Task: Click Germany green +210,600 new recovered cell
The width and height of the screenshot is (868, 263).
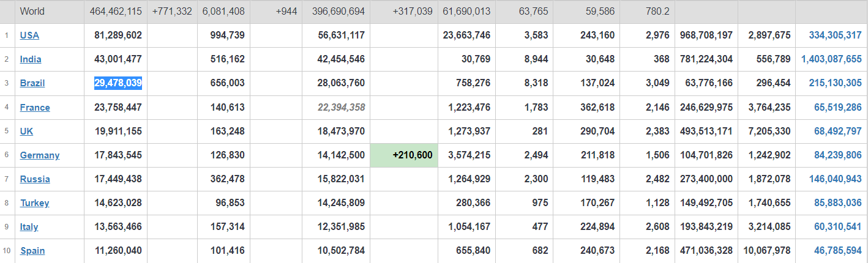Action: tap(404, 155)
